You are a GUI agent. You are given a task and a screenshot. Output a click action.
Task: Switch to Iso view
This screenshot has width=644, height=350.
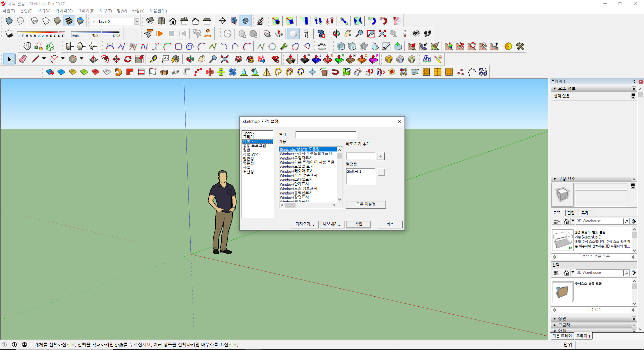(150, 21)
